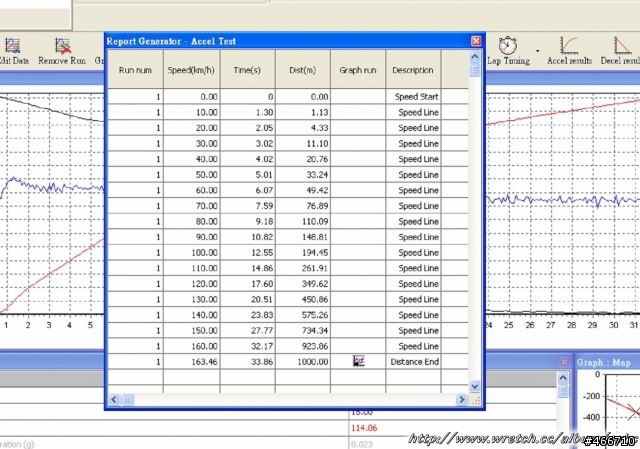Click the report horizontal scrollbar right arrow

[x=462, y=399]
